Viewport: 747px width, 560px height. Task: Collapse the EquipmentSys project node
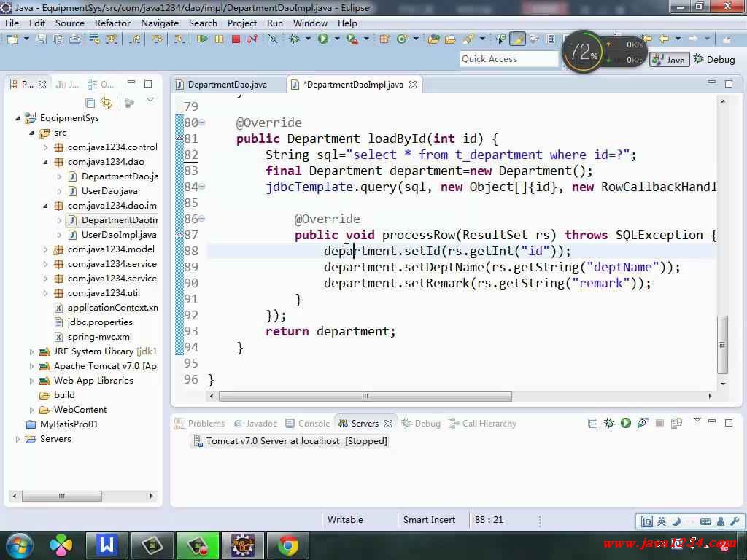(x=18, y=118)
